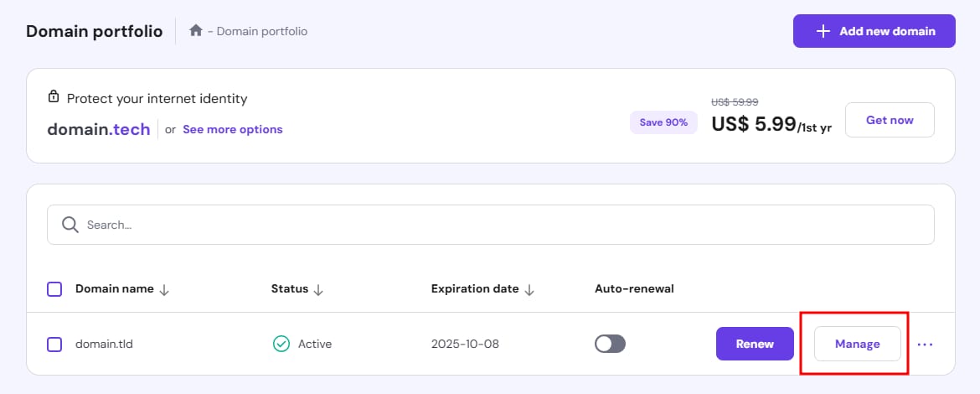This screenshot has height=394, width=980.
Task: Click the plus icon on Add new domain
Action: (823, 31)
